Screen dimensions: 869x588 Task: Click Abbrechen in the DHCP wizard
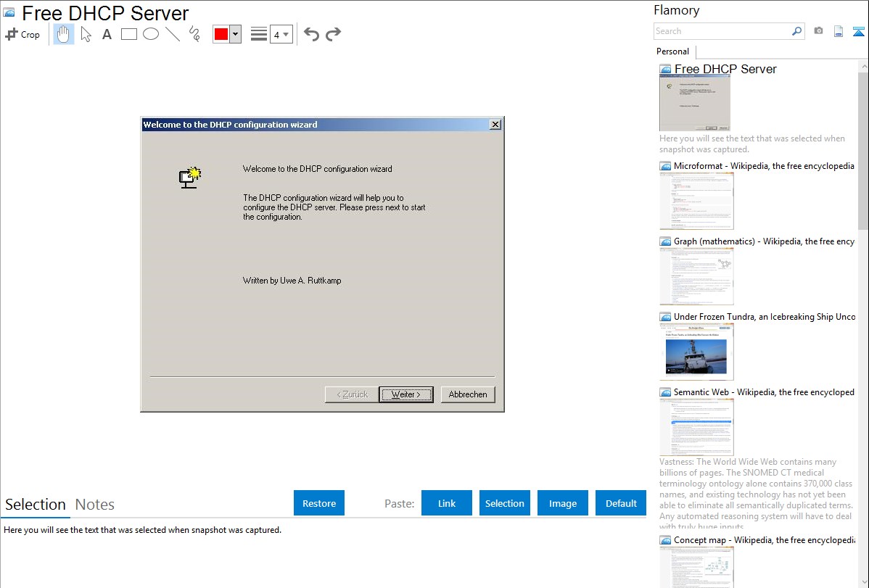point(468,394)
